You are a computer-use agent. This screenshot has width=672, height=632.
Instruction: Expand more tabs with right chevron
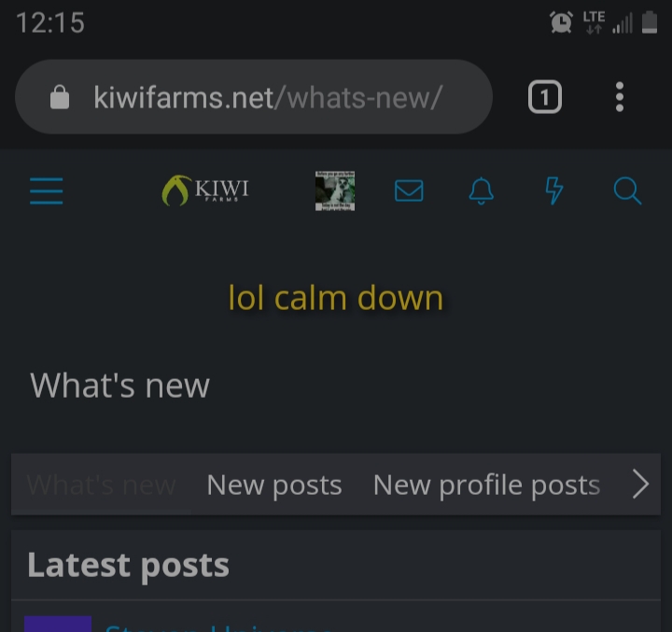click(x=641, y=485)
